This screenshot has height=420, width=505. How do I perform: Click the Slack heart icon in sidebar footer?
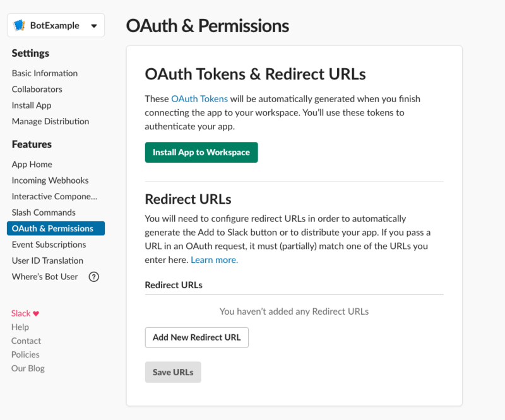point(37,313)
